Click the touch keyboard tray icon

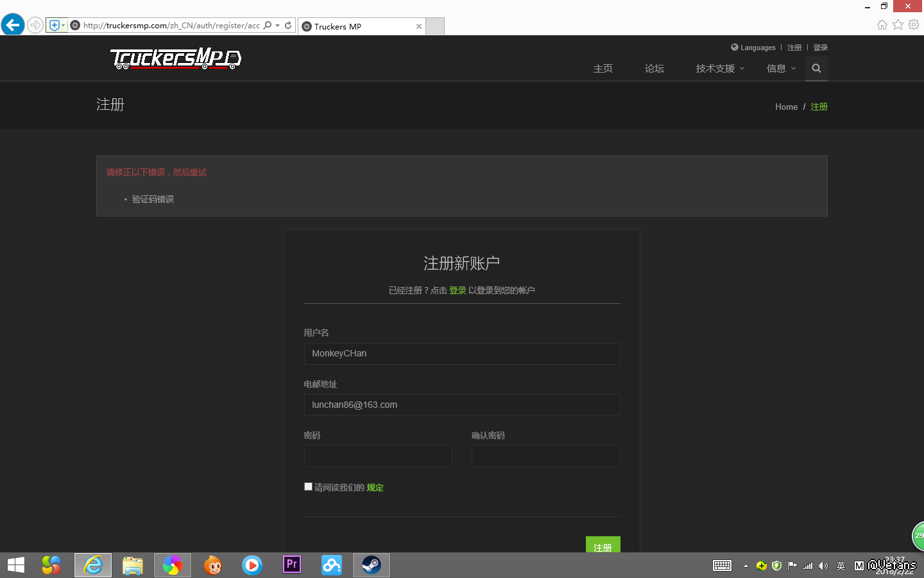[x=722, y=566]
